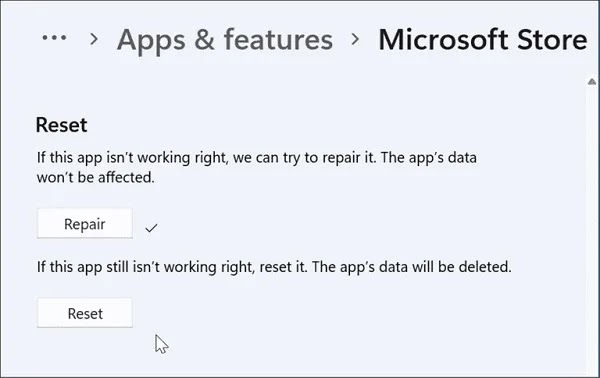Click the chevron after the ellipsis breadcrumb
This screenshot has height=378, width=600.
point(94,39)
